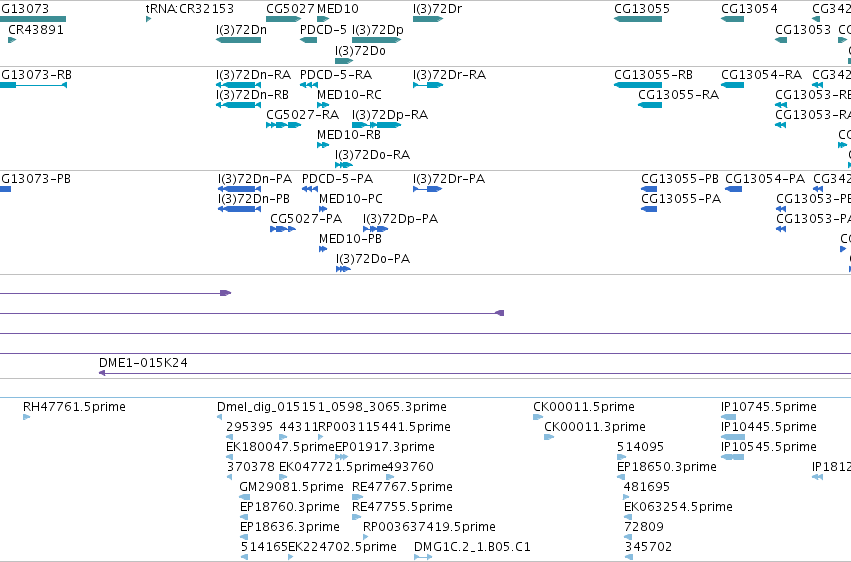Viewport: 851px width, 562px height.
Task: Click the MED10-PC protein label
Action: (351, 199)
